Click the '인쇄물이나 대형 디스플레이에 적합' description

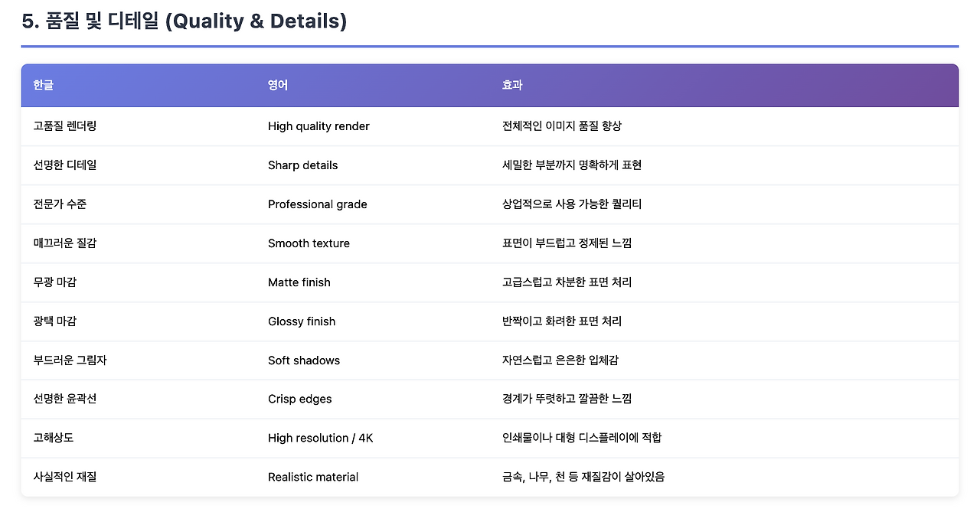pos(581,438)
